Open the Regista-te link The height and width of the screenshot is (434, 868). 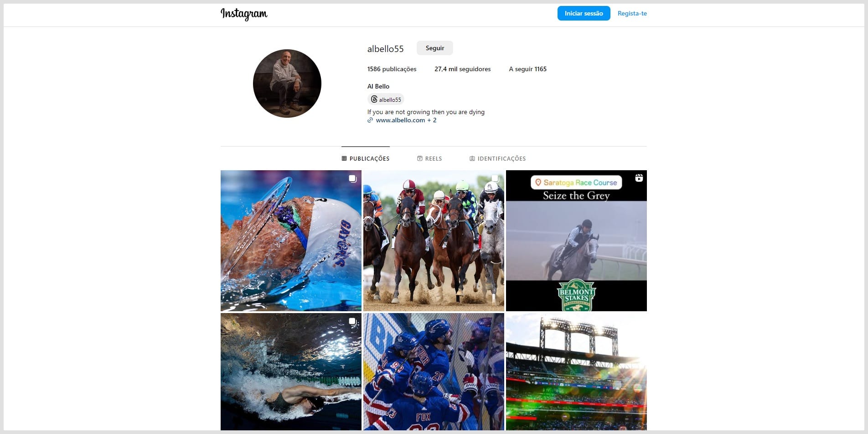(x=632, y=13)
